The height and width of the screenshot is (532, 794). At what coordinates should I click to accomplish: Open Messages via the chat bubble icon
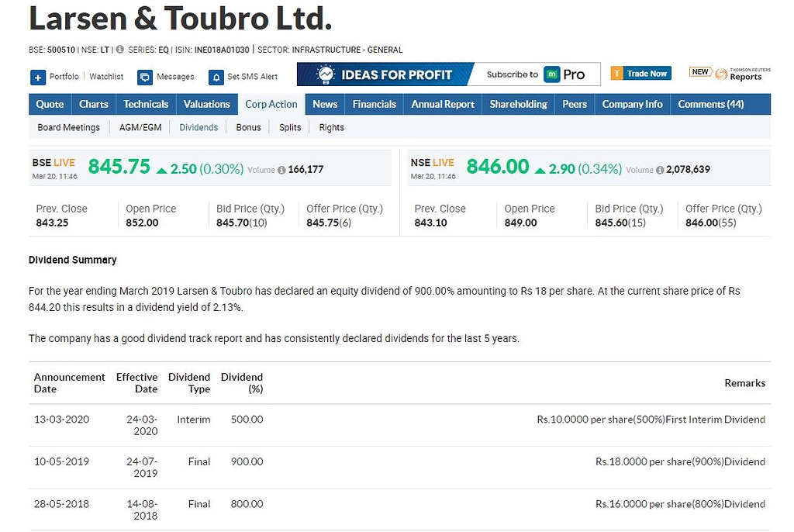pos(143,77)
